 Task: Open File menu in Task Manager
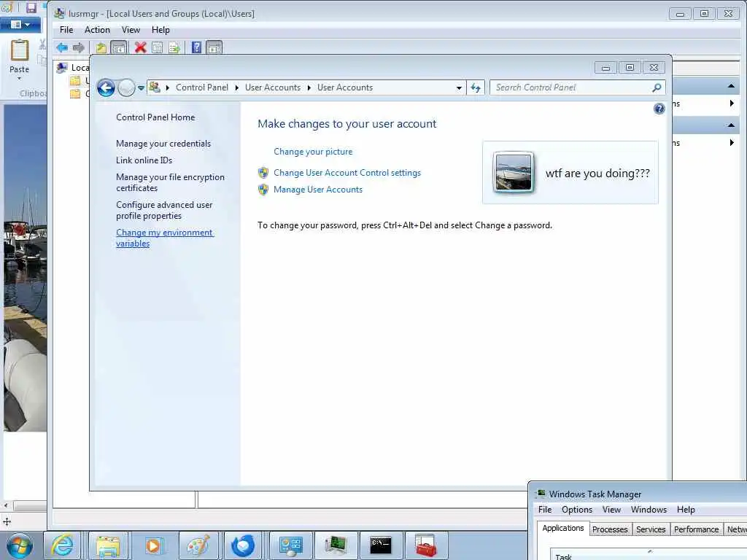[x=545, y=510]
